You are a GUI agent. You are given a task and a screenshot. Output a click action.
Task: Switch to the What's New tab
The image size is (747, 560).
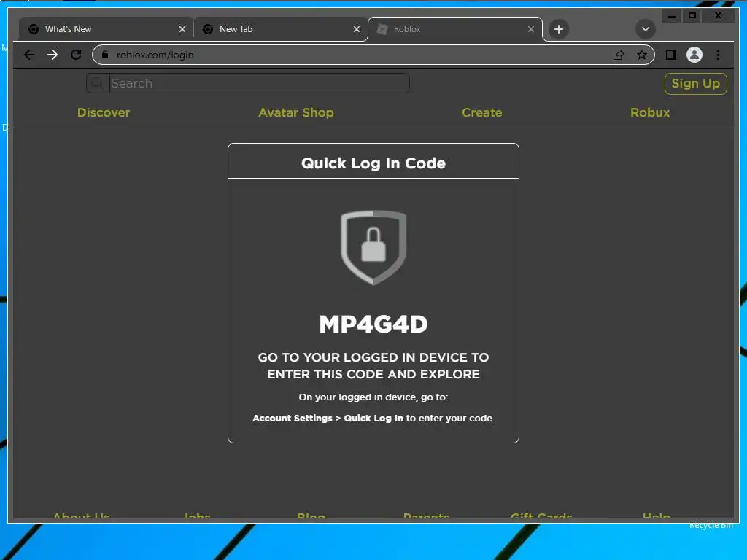coord(105,29)
